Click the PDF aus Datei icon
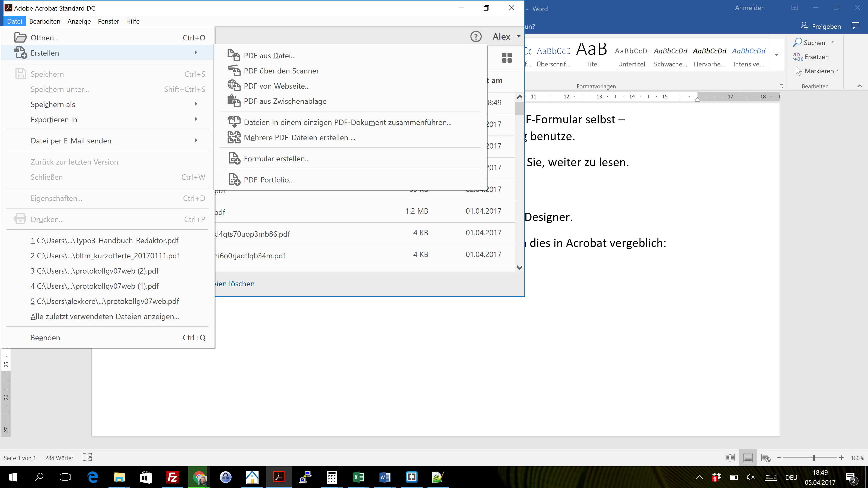Screen dimensions: 868x488 [234, 55]
